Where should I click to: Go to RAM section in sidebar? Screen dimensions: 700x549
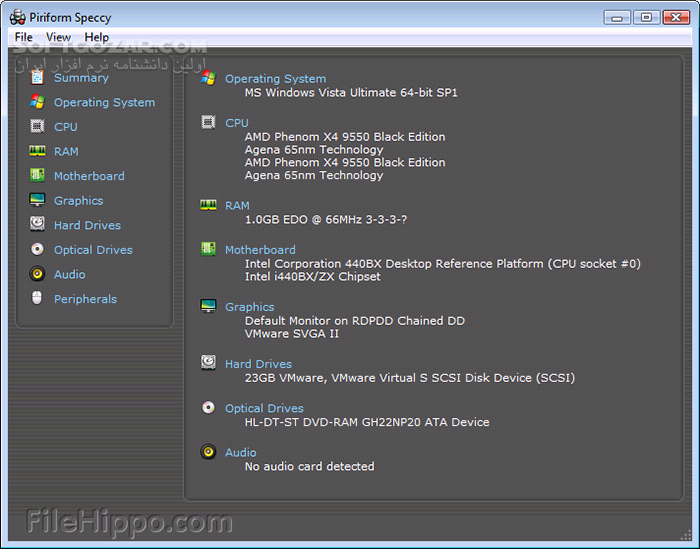coord(66,151)
